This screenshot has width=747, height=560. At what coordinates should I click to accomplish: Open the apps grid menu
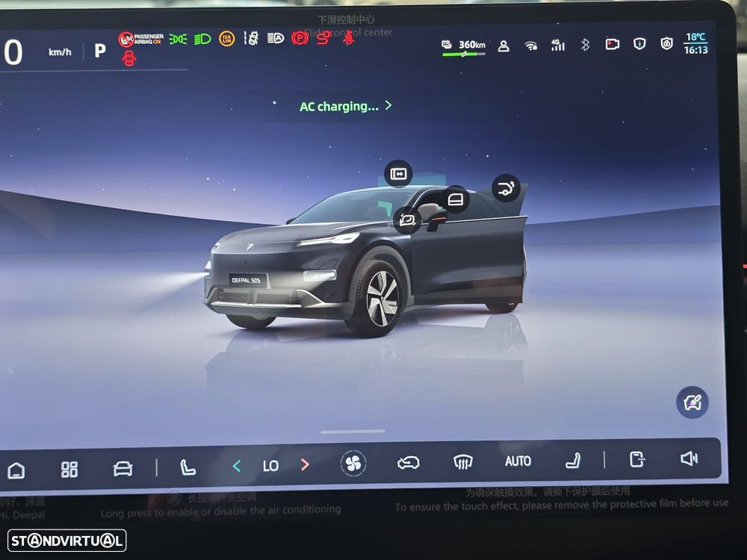69,470
